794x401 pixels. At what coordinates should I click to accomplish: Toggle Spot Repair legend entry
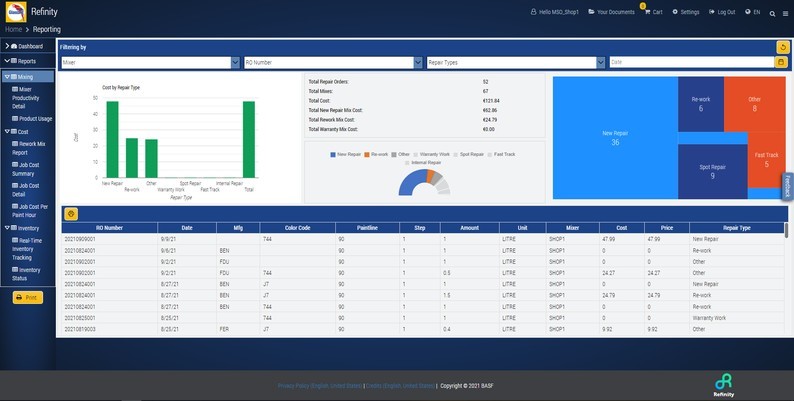468,154
